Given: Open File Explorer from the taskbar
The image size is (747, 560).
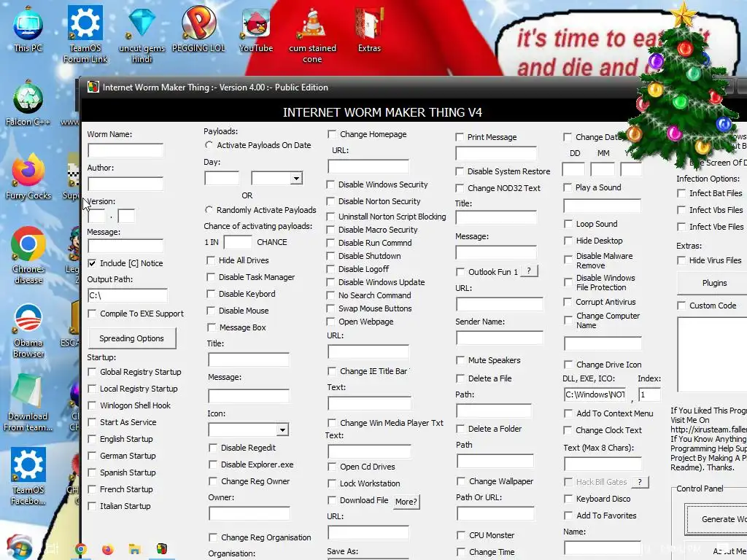Looking at the screenshot, I should (135, 550).
